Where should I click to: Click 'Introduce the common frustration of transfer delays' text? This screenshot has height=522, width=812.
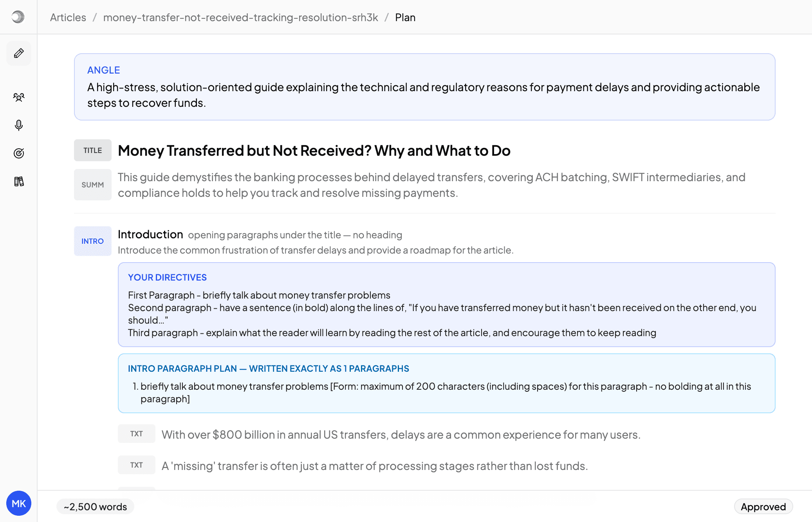316,250
